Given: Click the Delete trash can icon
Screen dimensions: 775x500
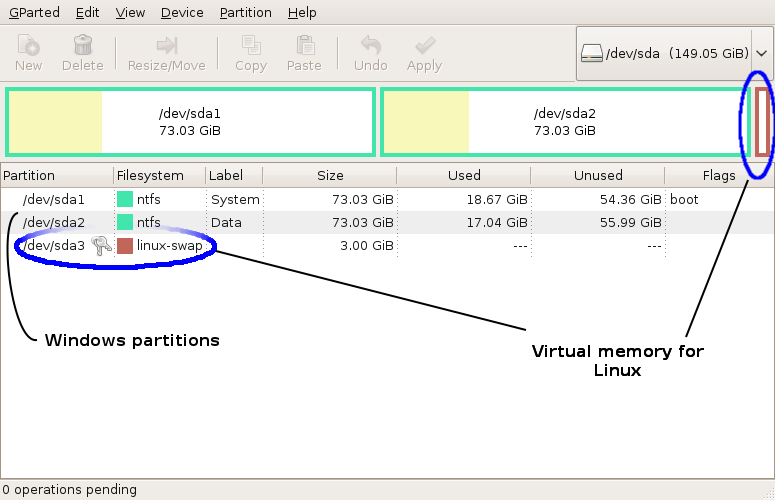Looking at the screenshot, I should [x=83, y=46].
